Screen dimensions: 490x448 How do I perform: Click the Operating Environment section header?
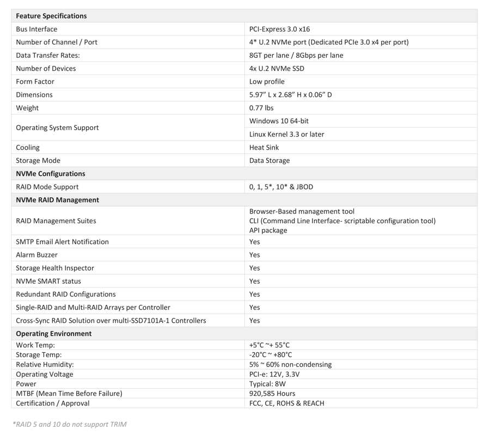[54, 334]
